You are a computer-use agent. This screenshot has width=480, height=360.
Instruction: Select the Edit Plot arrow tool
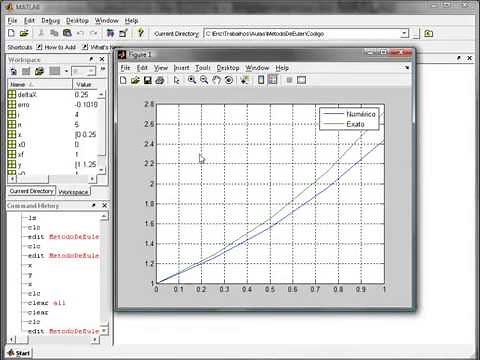click(x=177, y=80)
